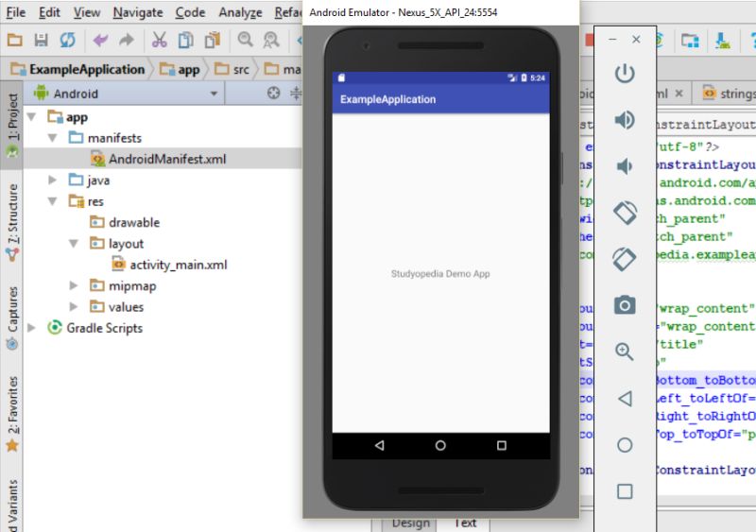
Task: Click the Copy icon in toolbar
Action: coord(185,40)
